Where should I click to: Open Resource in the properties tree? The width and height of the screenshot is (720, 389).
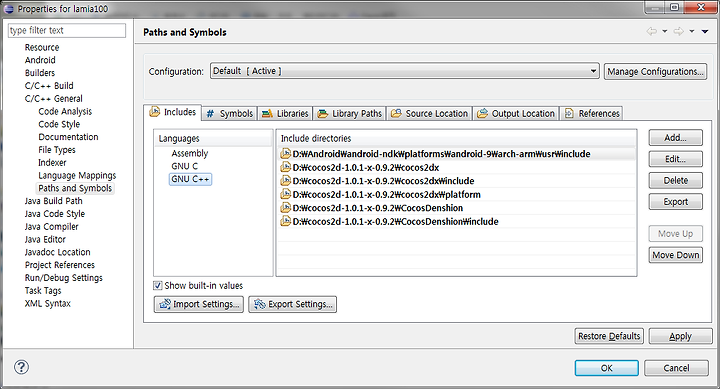tap(42, 47)
